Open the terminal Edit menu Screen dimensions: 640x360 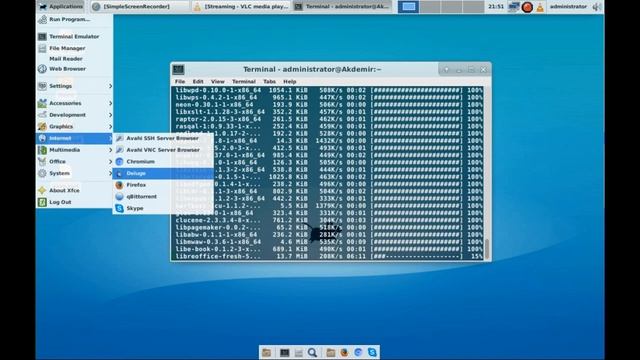point(198,82)
